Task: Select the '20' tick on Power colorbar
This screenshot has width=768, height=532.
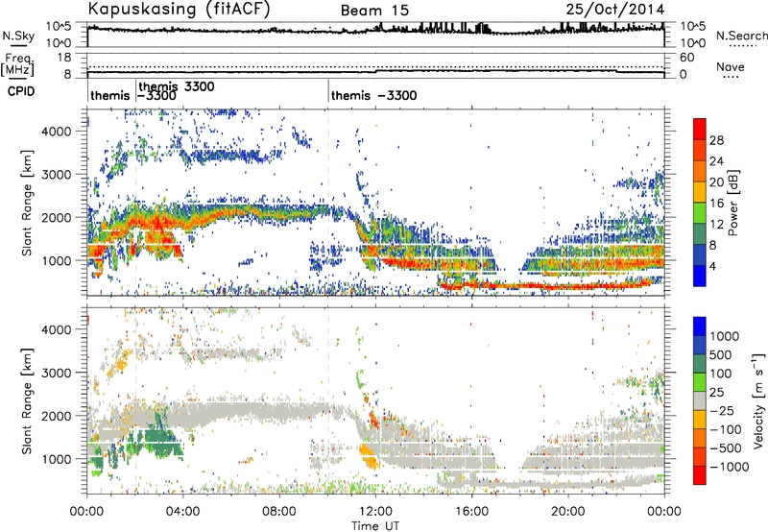Action: coord(716,182)
